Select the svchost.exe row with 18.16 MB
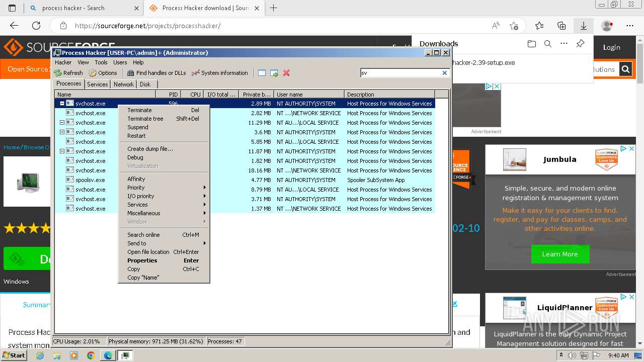Screen dimensions: 644x362 [x=245, y=170]
